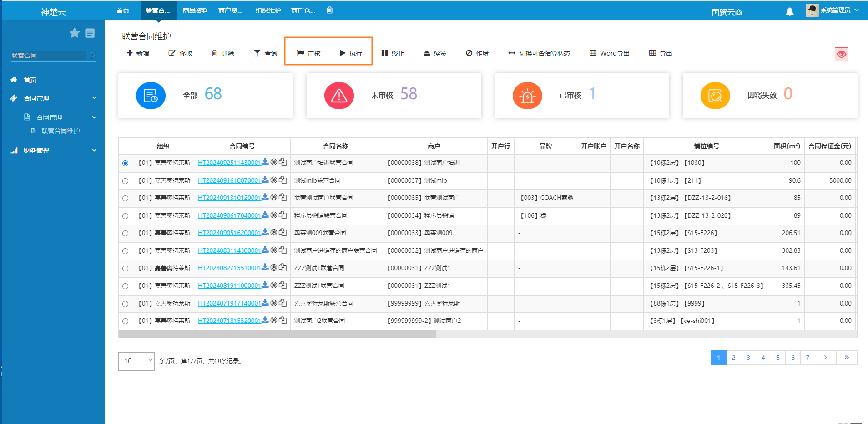
Task: Click 终止 toolbar button
Action: pyautogui.click(x=393, y=53)
